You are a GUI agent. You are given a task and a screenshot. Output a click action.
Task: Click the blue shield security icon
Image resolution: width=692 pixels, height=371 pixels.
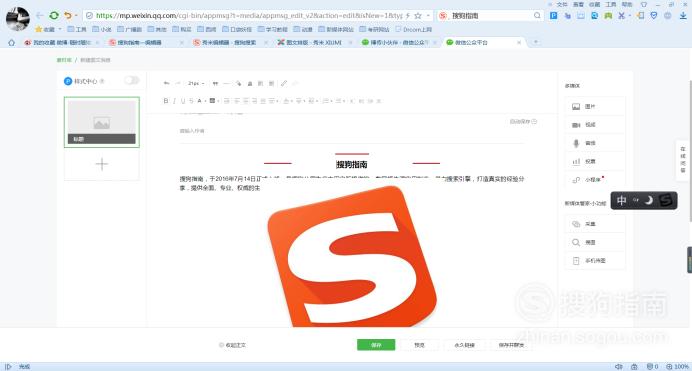[654, 15]
